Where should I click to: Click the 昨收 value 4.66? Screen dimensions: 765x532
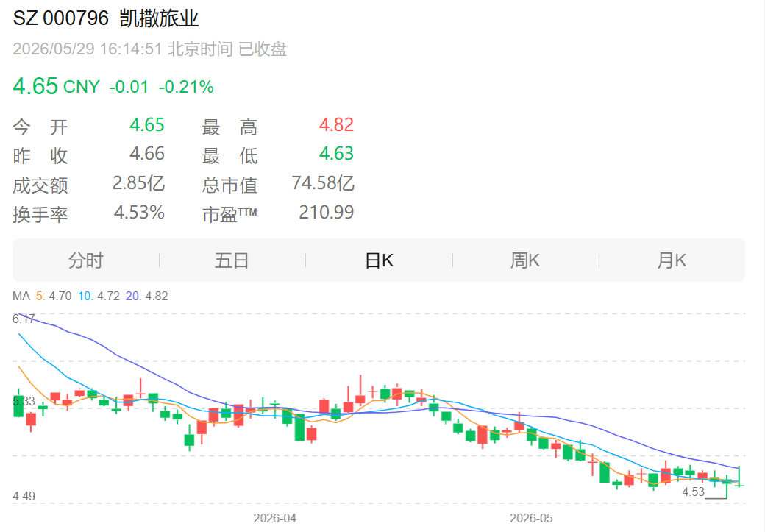[147, 154]
